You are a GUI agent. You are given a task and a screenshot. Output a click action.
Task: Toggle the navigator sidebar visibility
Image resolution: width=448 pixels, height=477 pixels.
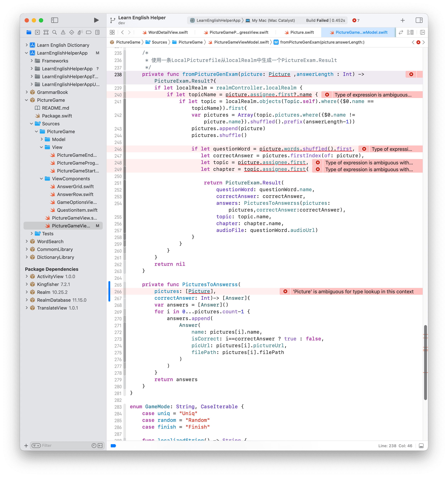(x=55, y=20)
